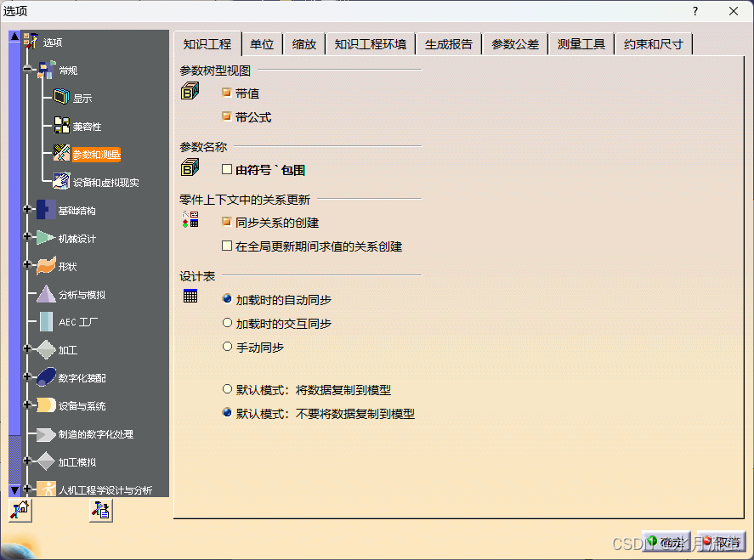This screenshot has height=560, width=754.
Task: Expand the 形状 tree node
Action: pyautogui.click(x=27, y=266)
